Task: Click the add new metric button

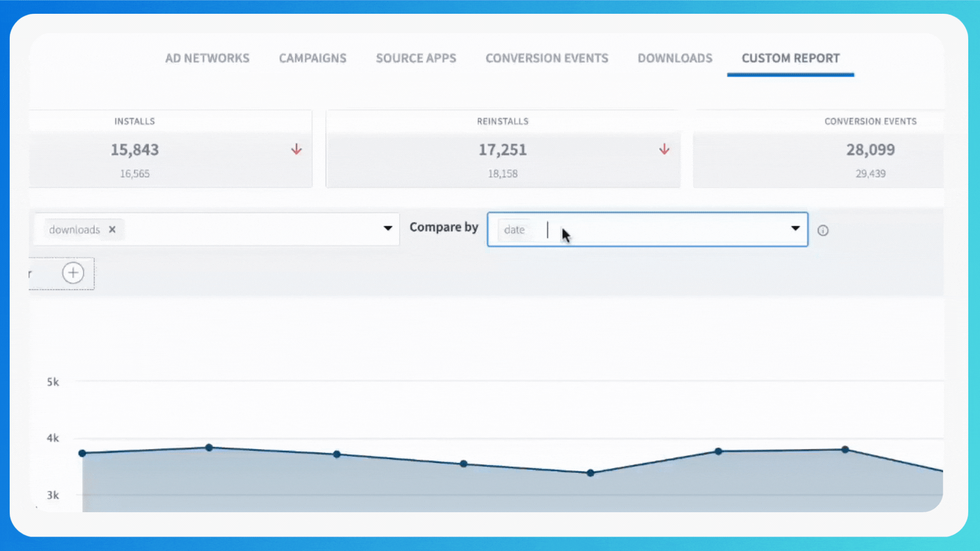Action: coord(72,272)
